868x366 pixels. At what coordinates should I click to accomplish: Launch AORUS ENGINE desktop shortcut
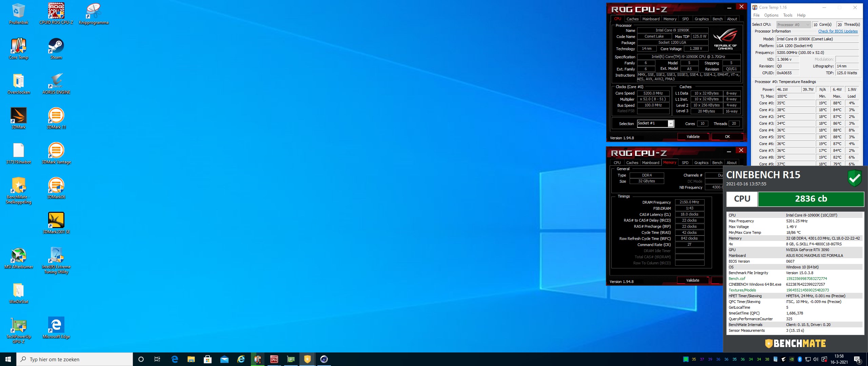coord(56,84)
